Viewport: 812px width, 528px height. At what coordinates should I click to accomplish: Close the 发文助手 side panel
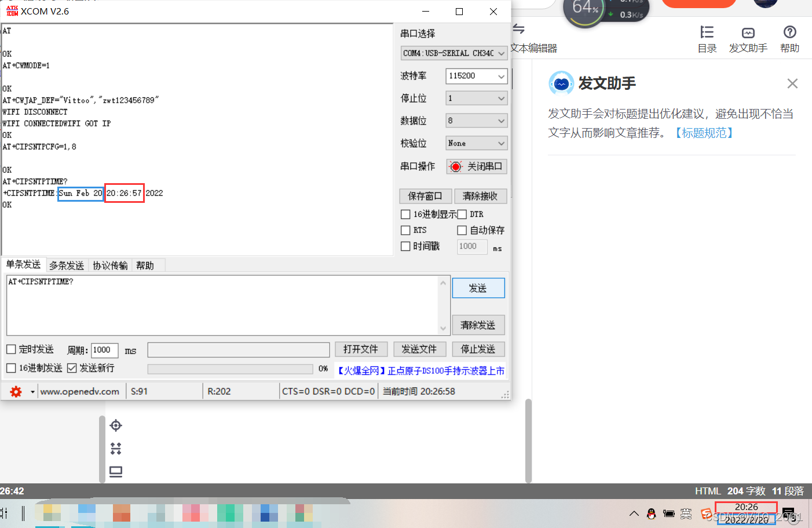792,83
